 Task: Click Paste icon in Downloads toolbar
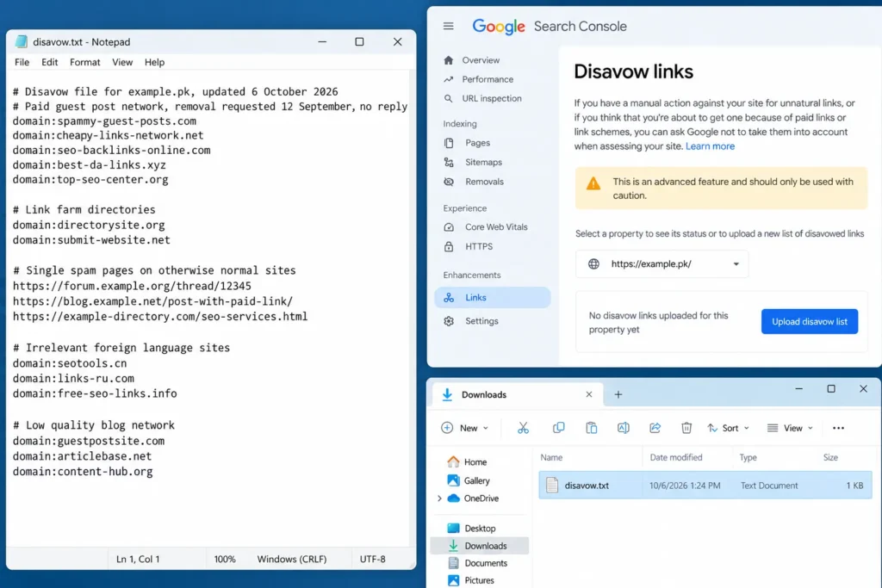591,428
